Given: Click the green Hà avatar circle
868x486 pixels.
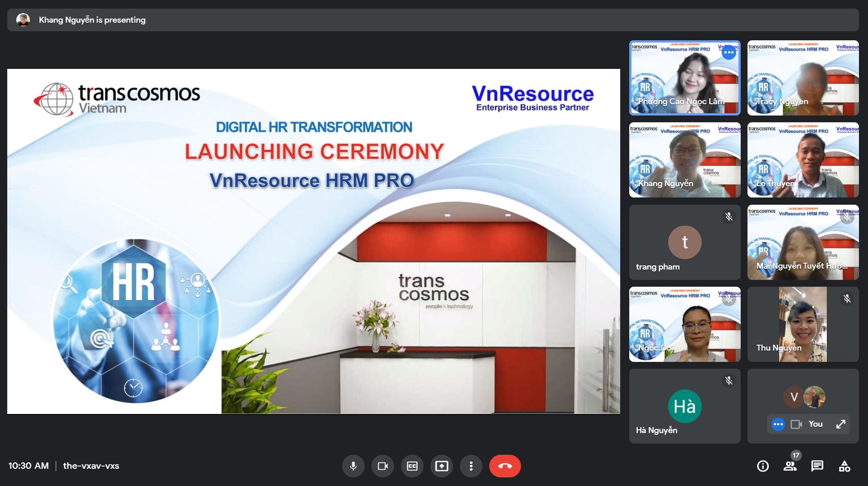Looking at the screenshot, I should [685, 406].
